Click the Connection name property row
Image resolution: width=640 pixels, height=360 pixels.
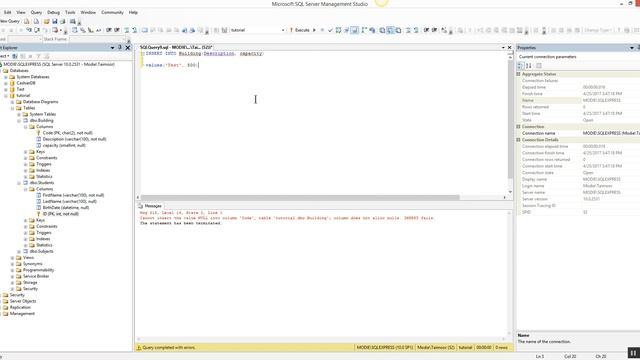pos(579,133)
